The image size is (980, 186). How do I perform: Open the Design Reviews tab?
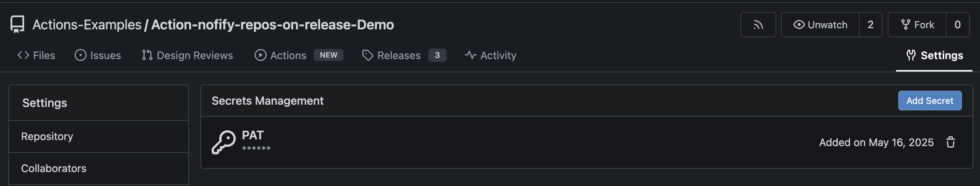187,55
